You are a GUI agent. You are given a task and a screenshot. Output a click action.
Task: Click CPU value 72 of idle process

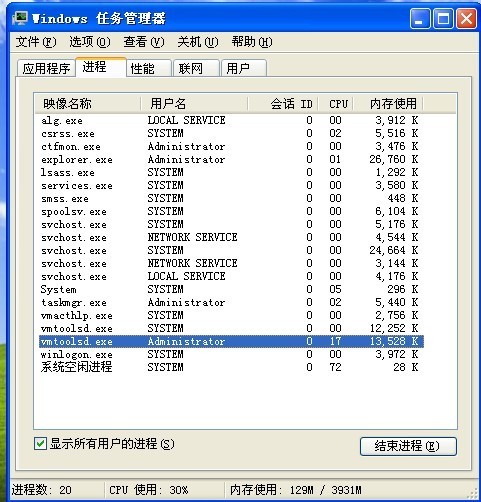pyautogui.click(x=335, y=367)
